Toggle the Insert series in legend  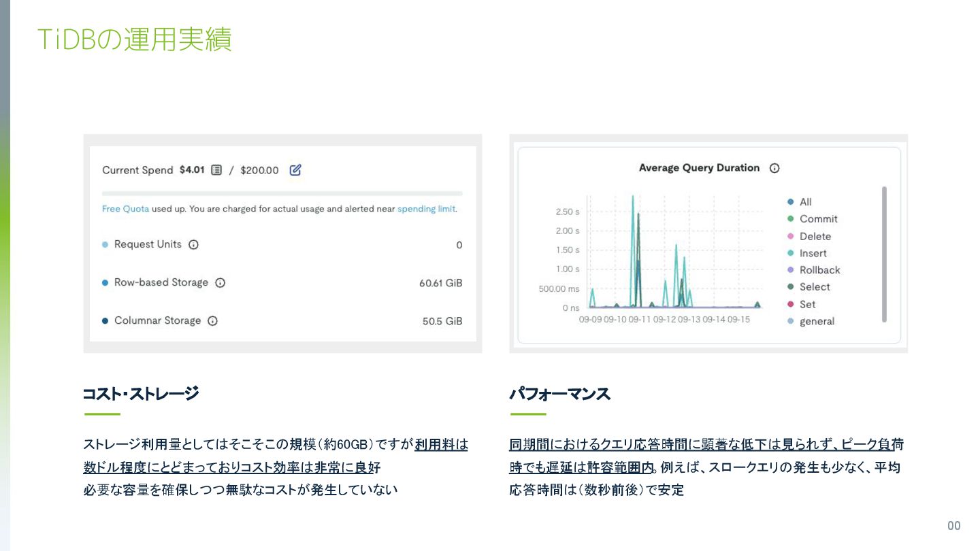[x=807, y=253]
